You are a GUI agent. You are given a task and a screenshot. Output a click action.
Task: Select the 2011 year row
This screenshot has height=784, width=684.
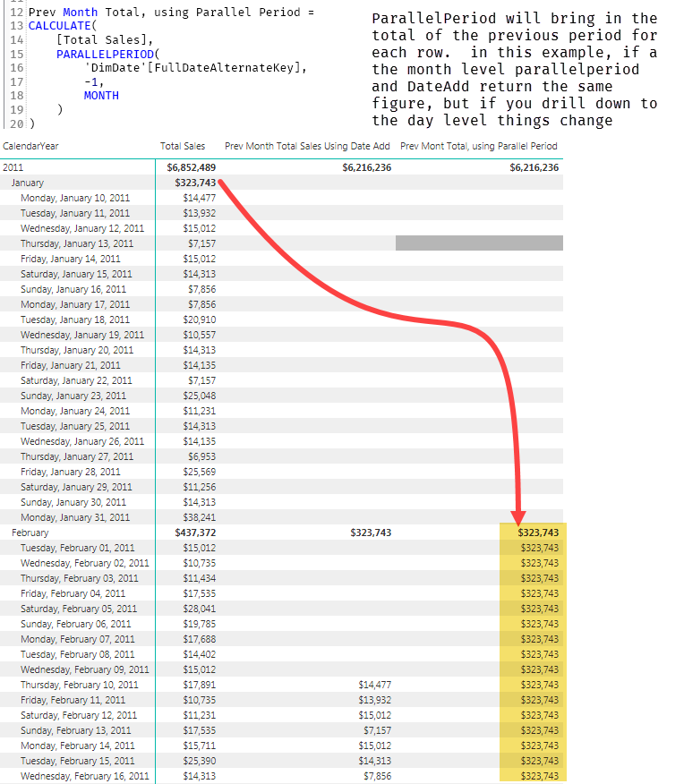tap(281, 167)
